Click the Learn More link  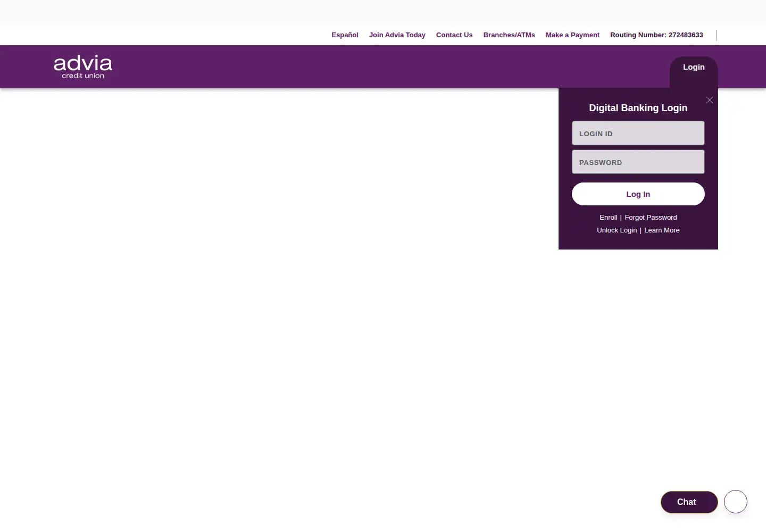pos(662,230)
